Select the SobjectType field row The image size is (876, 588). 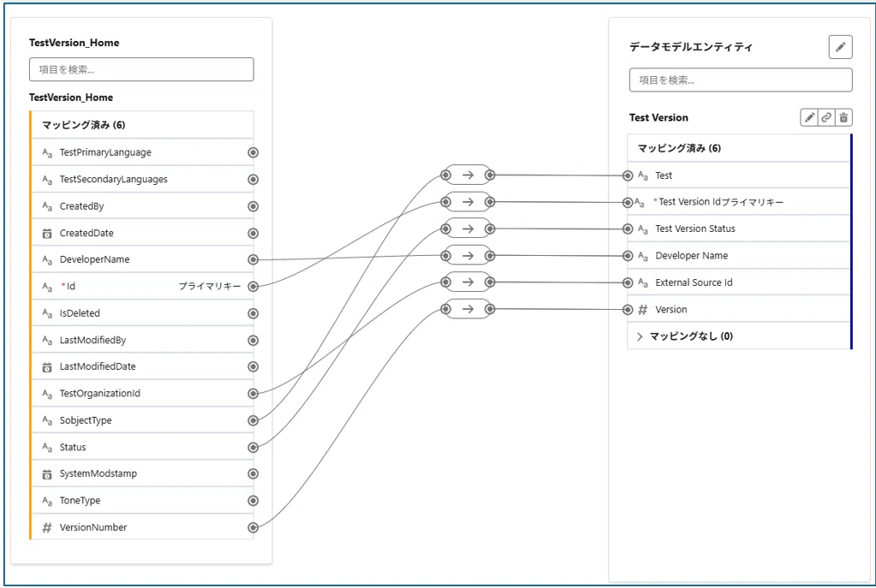coord(142,420)
